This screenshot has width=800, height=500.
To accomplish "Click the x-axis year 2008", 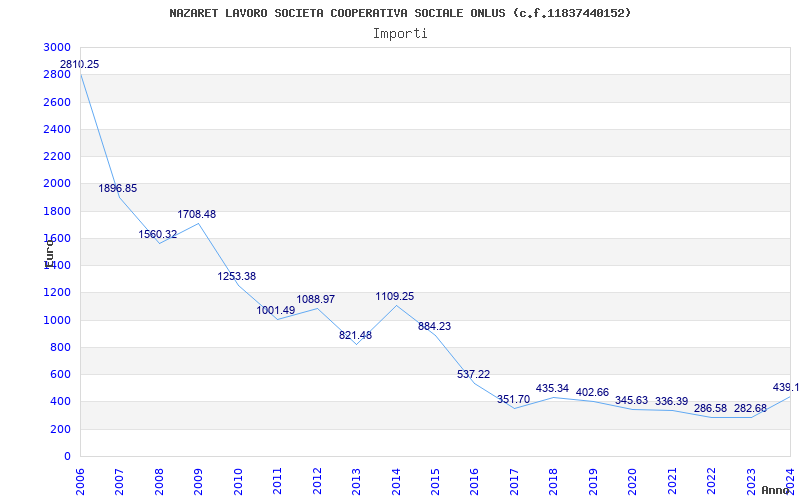I will (159, 482).
